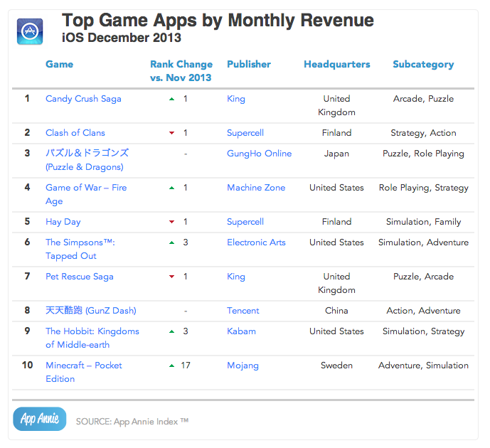Viewport: 490px width, 448px height.
Task: Open Supercell publisher link in Hay Day row
Action: (245, 222)
